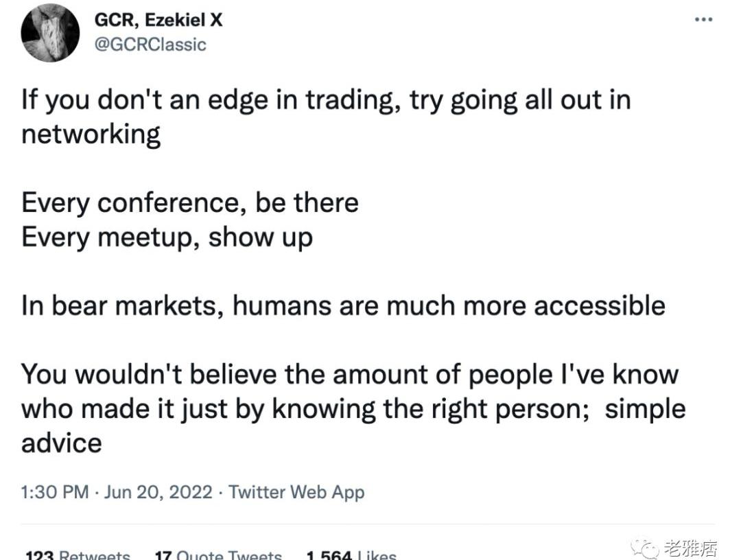Screen dimensions: 741x560
Task: Click the final word "advice"
Action: pyautogui.click(x=62, y=443)
